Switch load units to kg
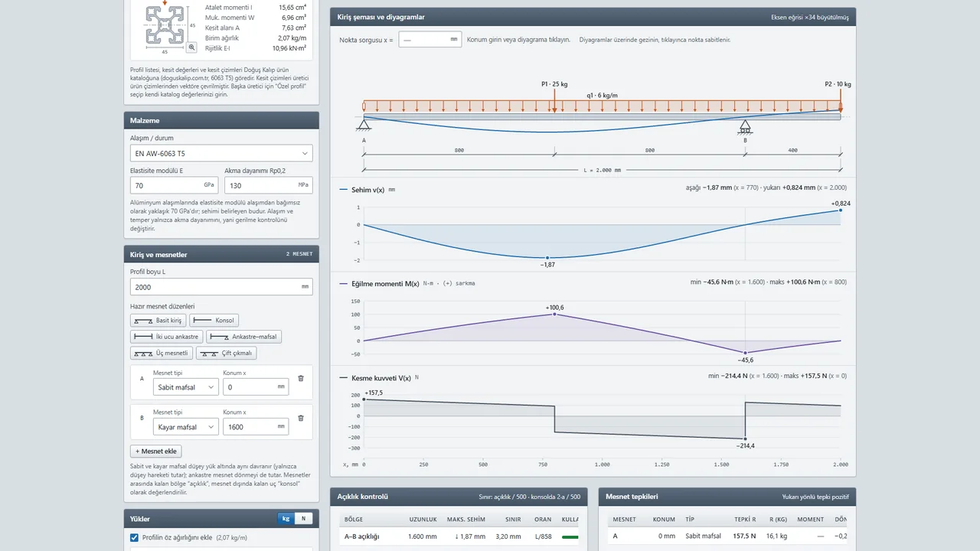980x551 pixels. point(286,518)
